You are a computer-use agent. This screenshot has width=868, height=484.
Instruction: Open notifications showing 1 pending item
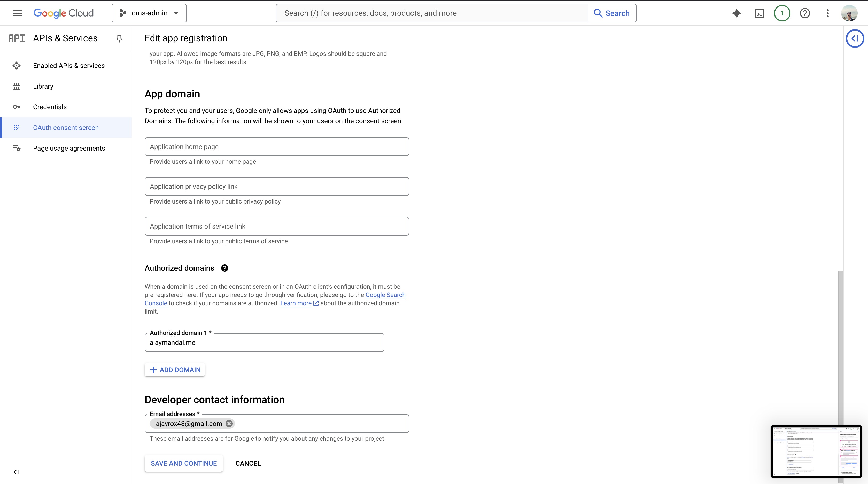coord(782,13)
